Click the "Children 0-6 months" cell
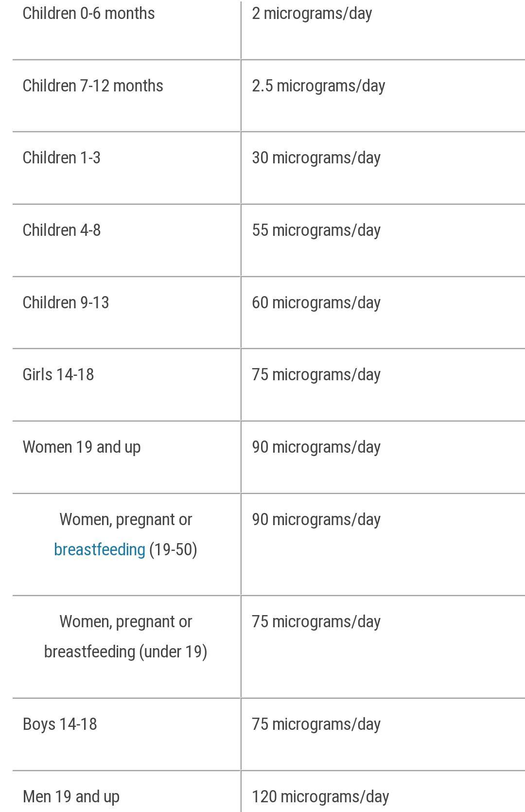This screenshot has height=812, width=525. coord(88,14)
